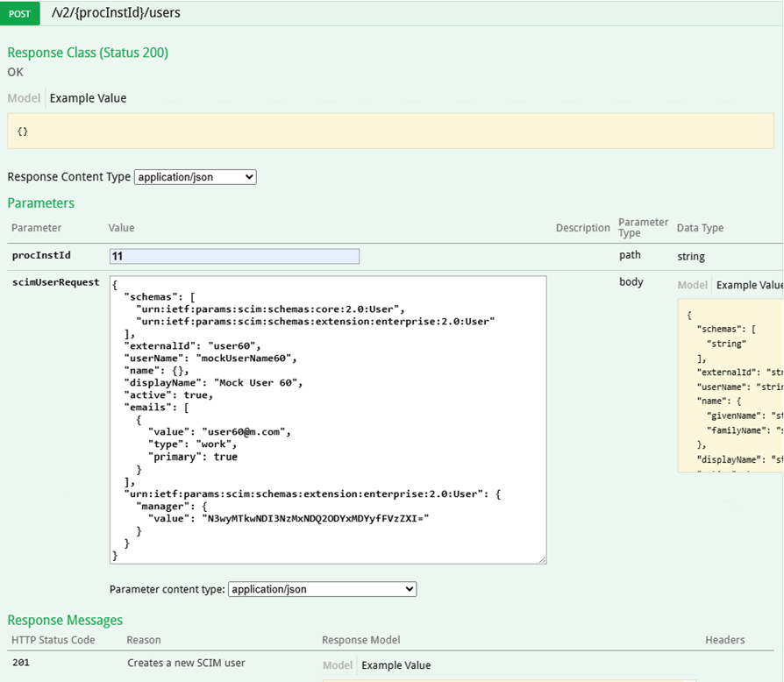Viewport: 784px width, 682px height.
Task: Click the green POST method badge
Action: 19,13
